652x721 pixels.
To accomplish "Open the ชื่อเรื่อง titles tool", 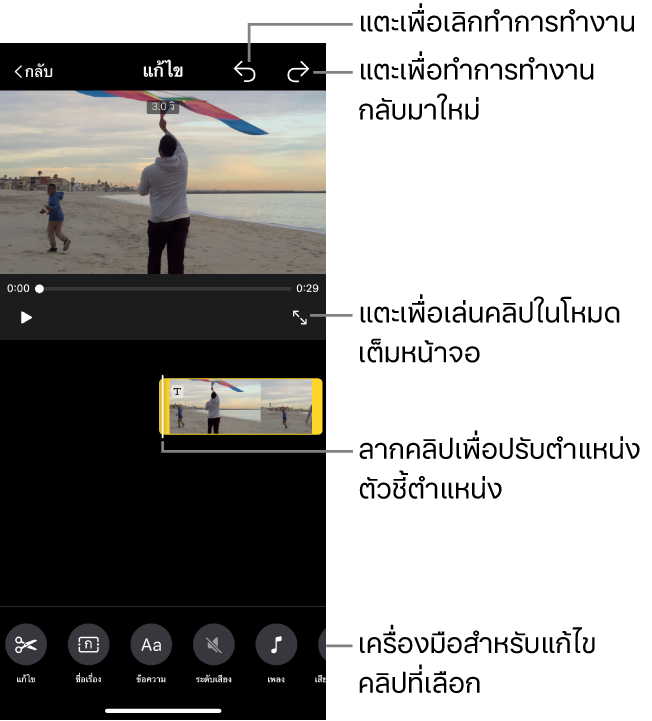I will (88, 645).
